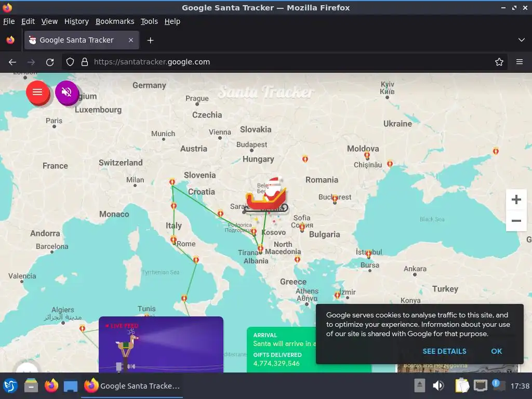Click the gift marker near Izmir
The height and width of the screenshot is (399, 532).
[337, 295]
